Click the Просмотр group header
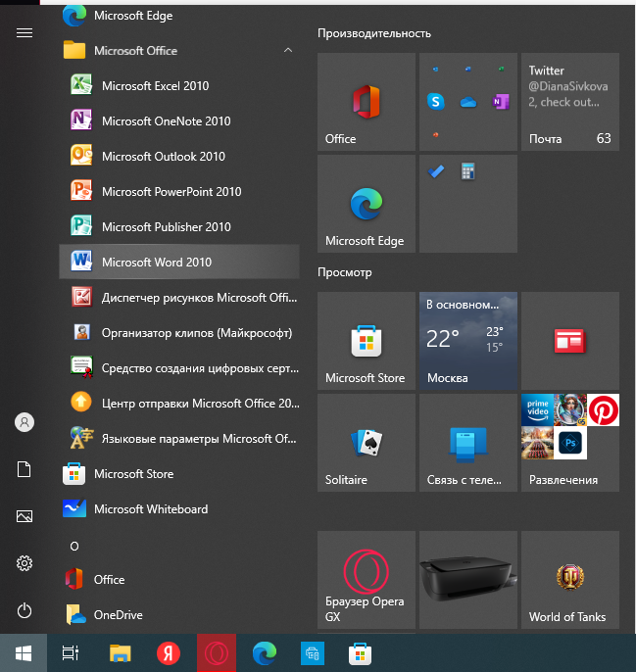The width and height of the screenshot is (636, 672). [344, 272]
